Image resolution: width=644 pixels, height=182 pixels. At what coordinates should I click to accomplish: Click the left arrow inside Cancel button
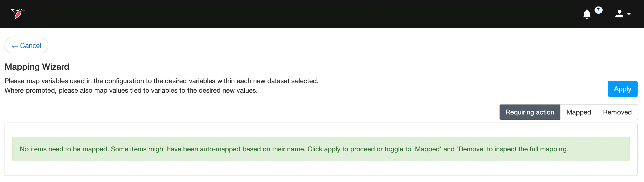pos(15,46)
